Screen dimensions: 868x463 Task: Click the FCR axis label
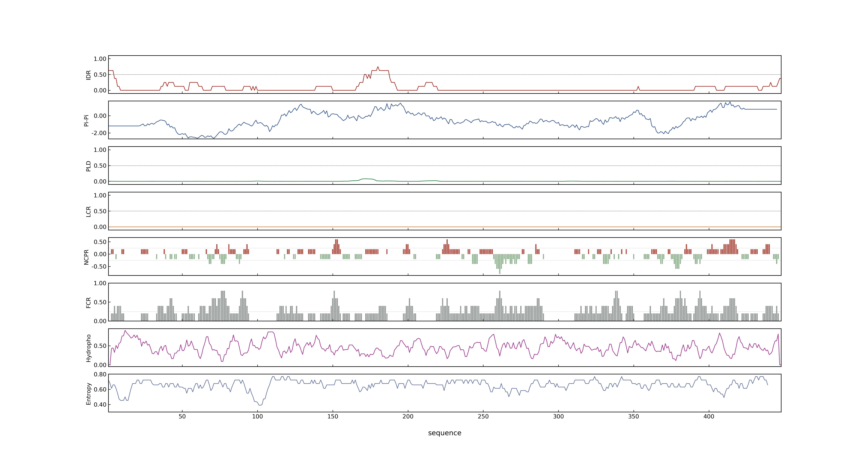(x=88, y=302)
